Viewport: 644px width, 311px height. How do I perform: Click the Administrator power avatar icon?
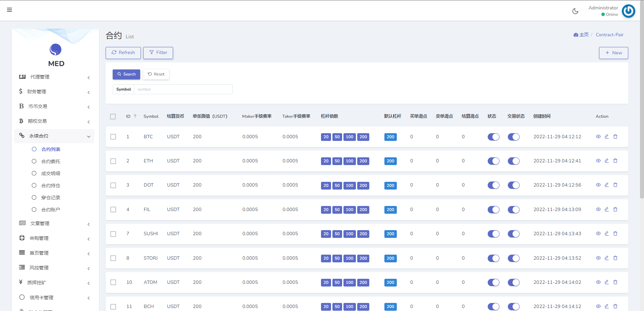[x=628, y=11]
